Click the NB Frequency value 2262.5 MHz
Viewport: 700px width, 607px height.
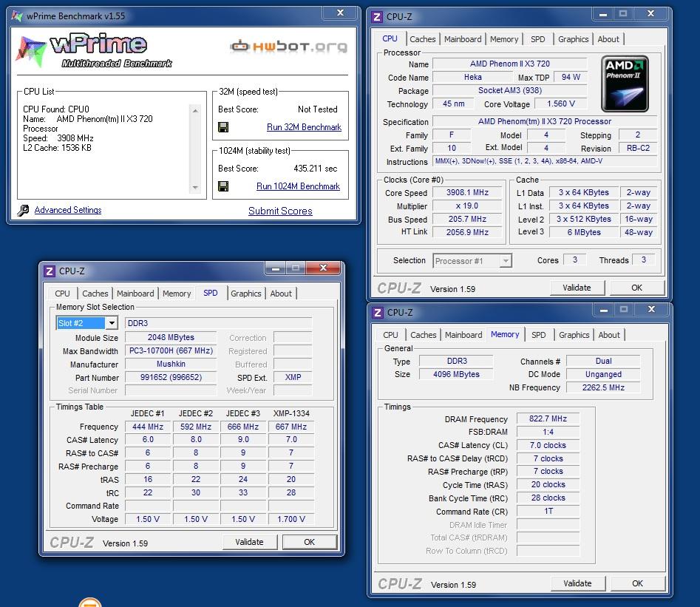click(x=603, y=387)
